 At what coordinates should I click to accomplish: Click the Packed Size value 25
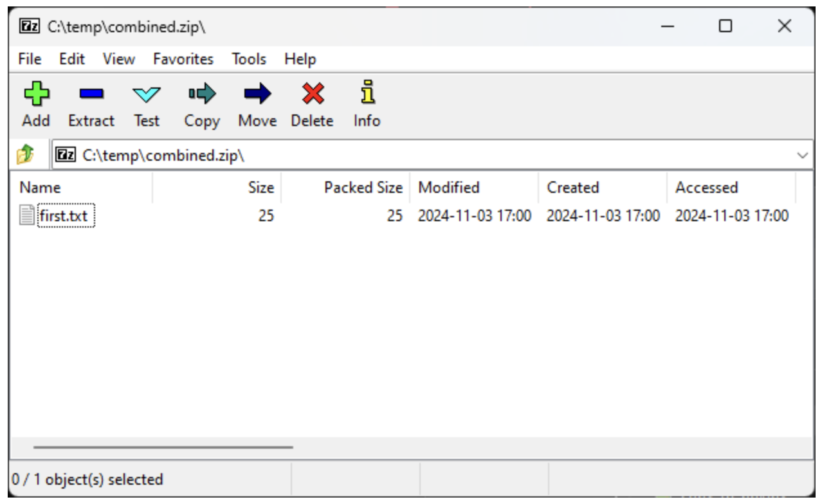[395, 216]
